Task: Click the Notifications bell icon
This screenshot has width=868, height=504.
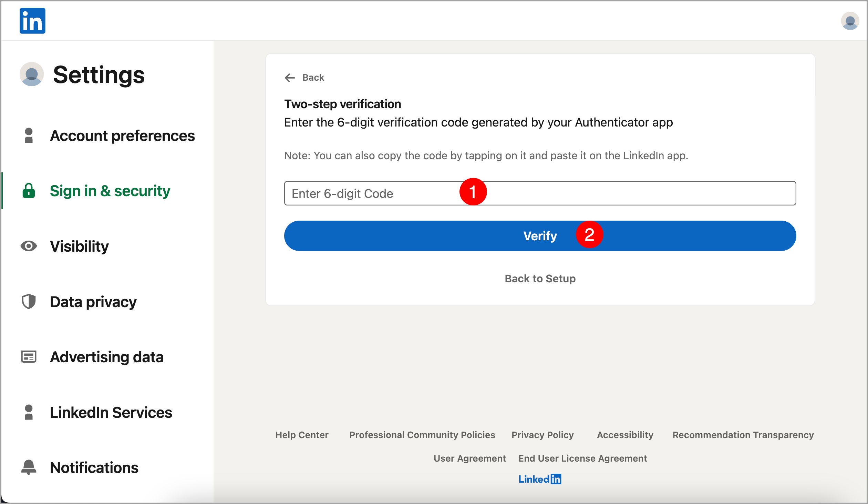Action: 29,467
